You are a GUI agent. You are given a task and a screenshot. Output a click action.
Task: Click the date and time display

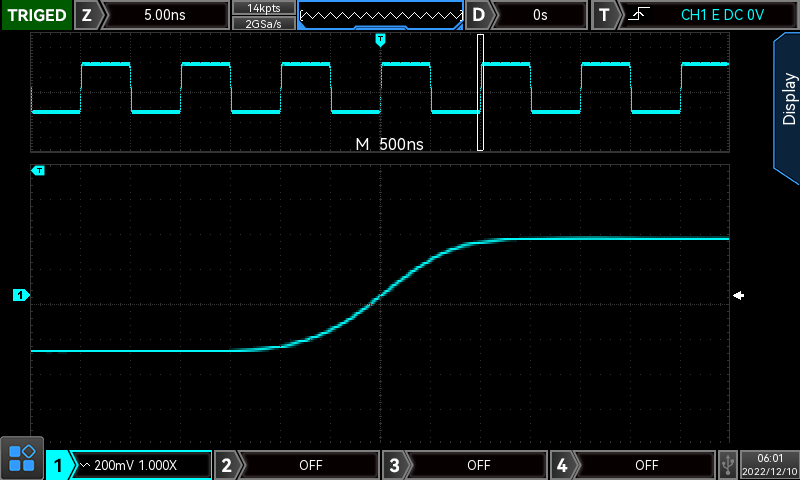pos(771,464)
